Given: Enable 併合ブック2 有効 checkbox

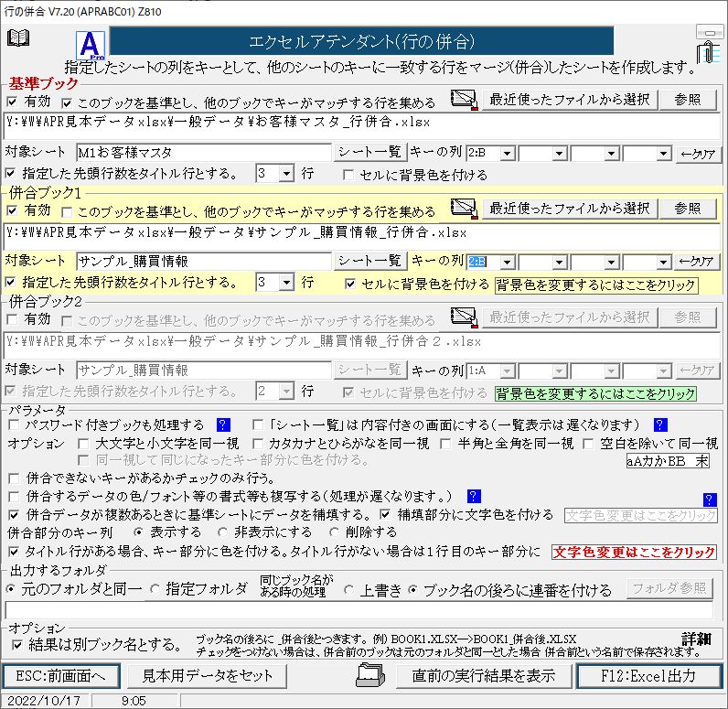Looking at the screenshot, I should (12, 319).
